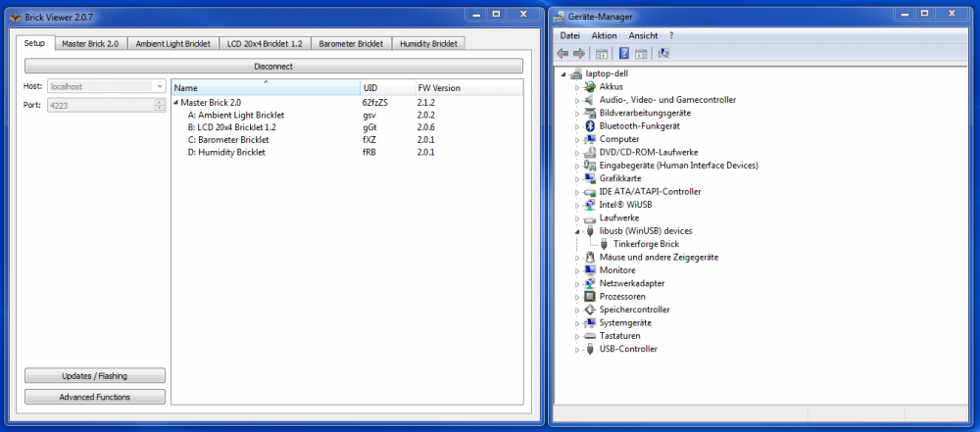Click the Updates / Flashing button
Viewport: 980px width, 432px height.
point(94,375)
